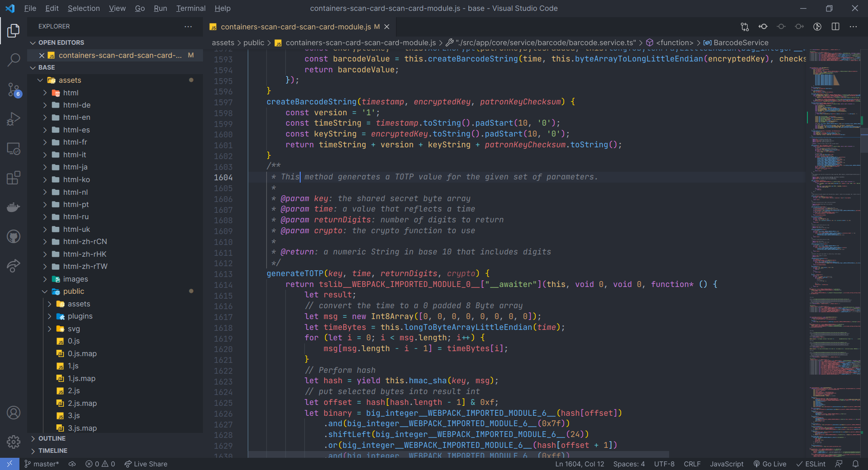Split the editor right
Viewport: 868px width, 470px height.
[835, 27]
